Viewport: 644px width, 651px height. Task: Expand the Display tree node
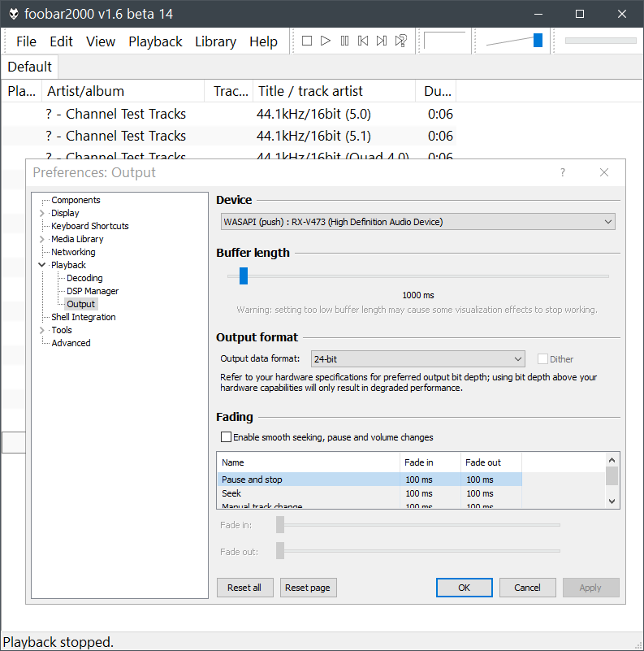[42, 213]
